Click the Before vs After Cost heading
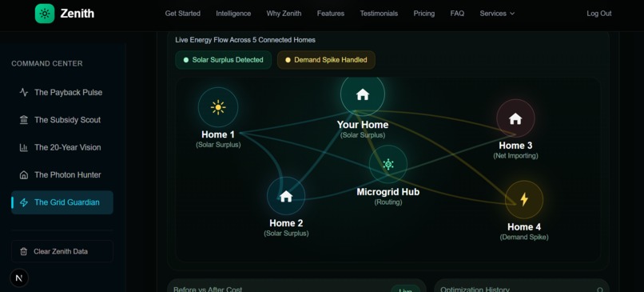The height and width of the screenshot is (292, 644). [x=208, y=289]
